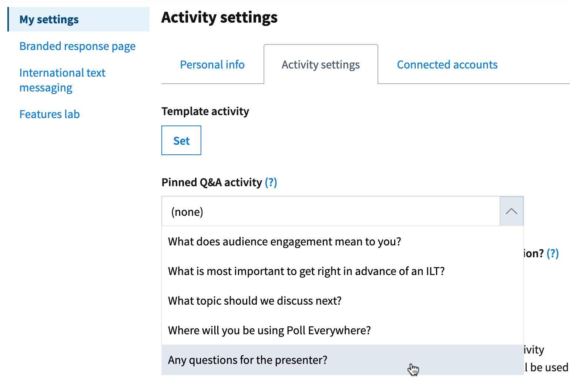Open Features lab link
The image size is (570, 392).
50,114
